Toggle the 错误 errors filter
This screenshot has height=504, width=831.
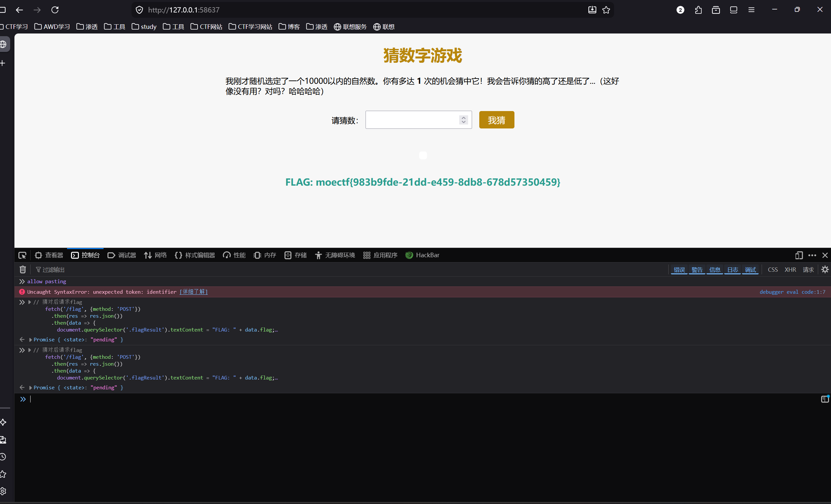[x=679, y=270]
